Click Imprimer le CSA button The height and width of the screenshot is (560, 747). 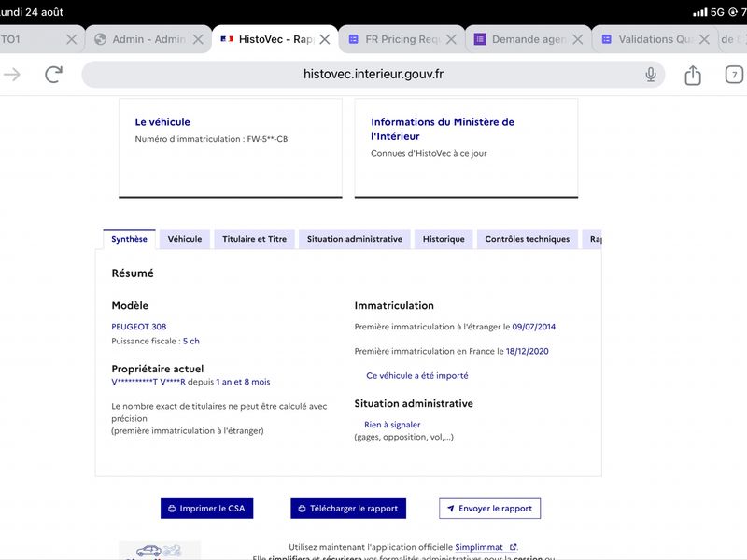point(206,509)
